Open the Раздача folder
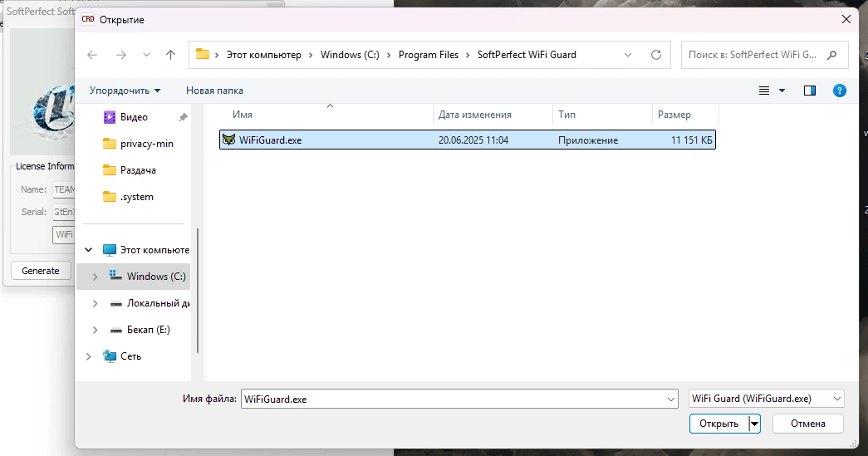The image size is (868, 456). click(x=138, y=170)
